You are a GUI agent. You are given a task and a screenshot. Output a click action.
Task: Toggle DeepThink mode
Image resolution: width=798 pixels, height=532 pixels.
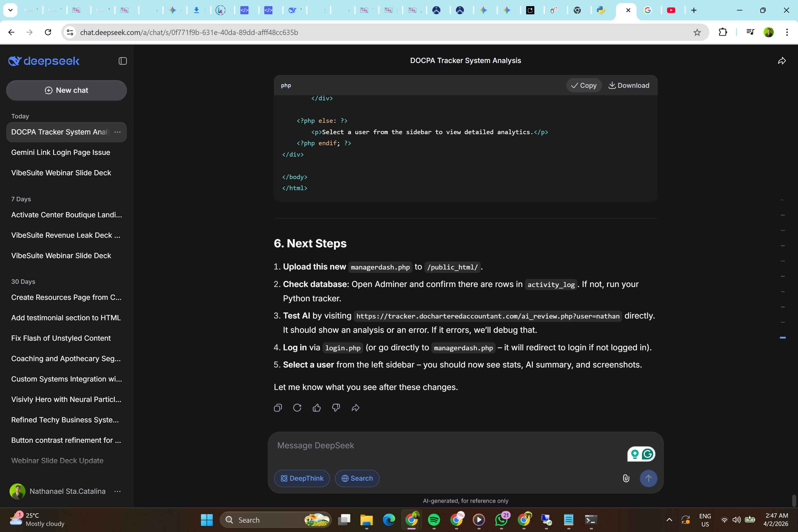(x=302, y=478)
